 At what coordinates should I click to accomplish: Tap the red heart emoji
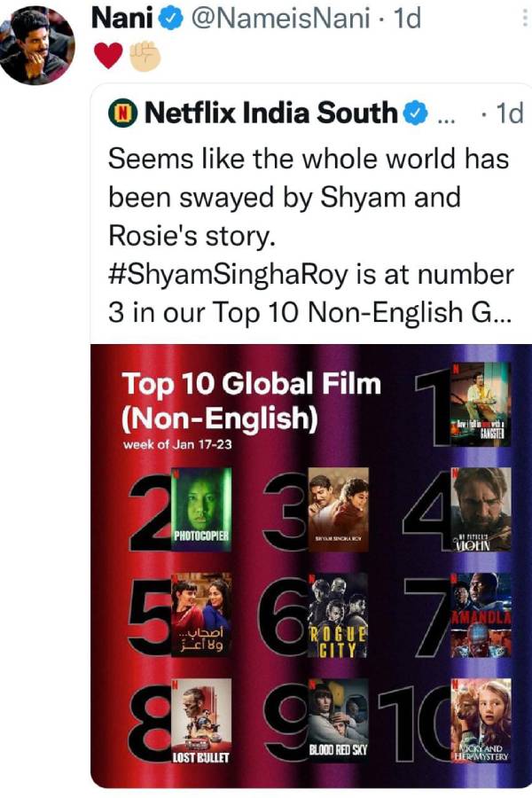(x=108, y=56)
